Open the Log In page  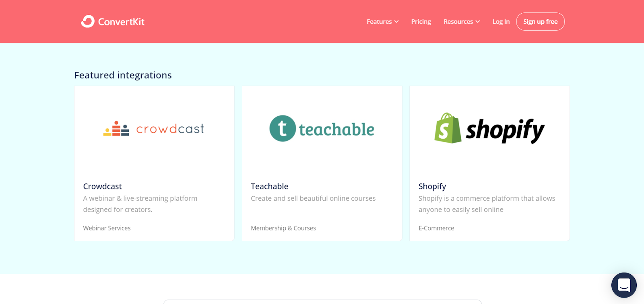tap(501, 22)
